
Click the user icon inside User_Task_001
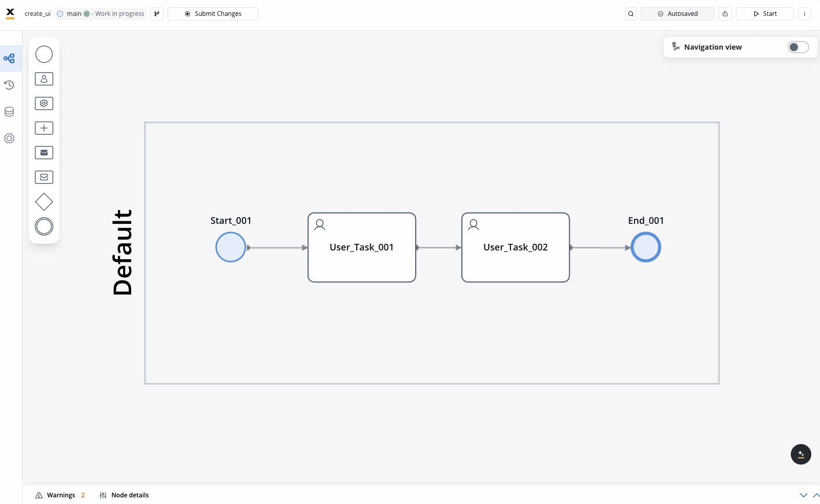320,224
